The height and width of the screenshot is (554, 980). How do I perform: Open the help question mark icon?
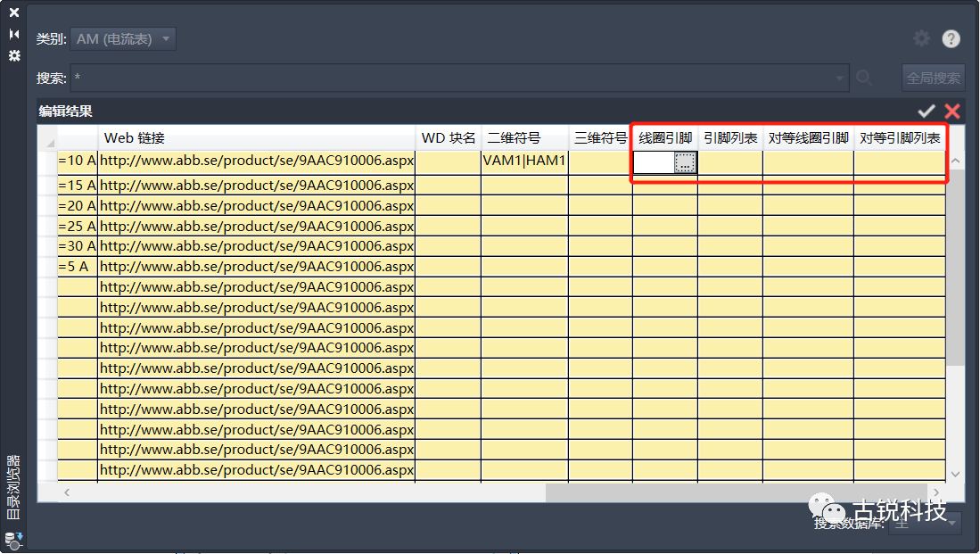[951, 38]
